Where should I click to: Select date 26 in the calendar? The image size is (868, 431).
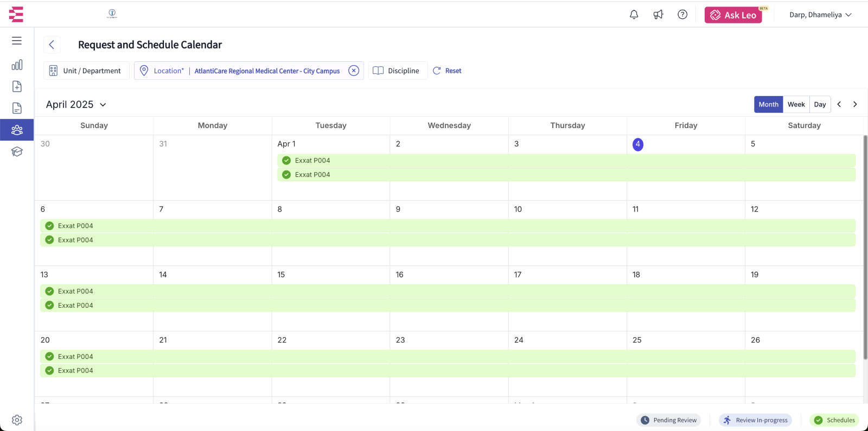coord(755,340)
